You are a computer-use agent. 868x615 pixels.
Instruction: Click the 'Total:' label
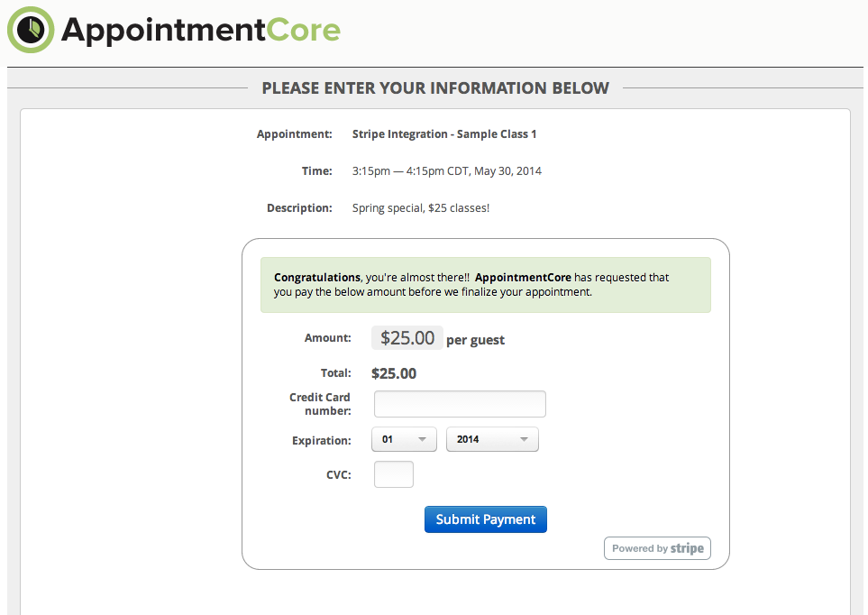coord(336,373)
